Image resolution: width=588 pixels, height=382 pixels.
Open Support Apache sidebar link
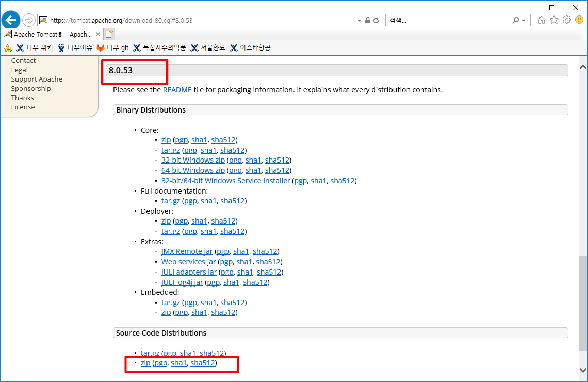(x=37, y=79)
